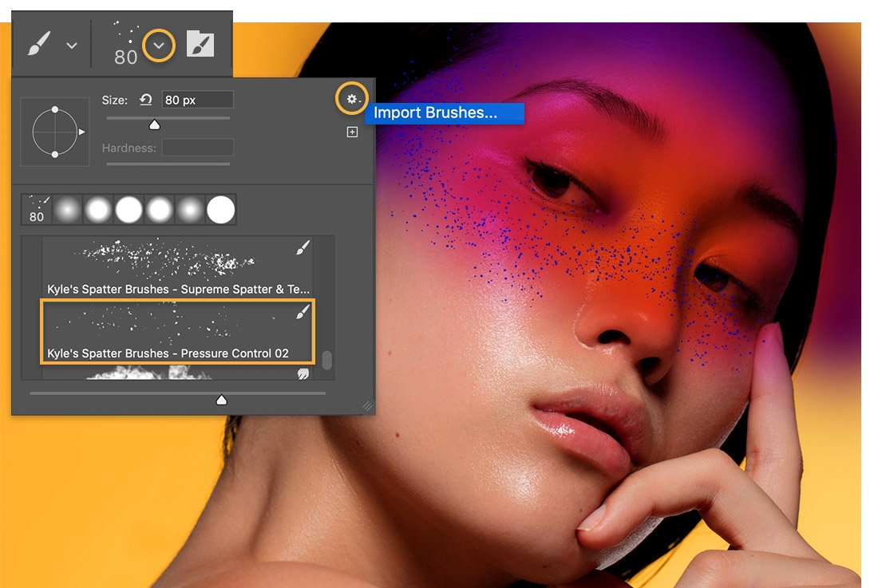
Task: Open the gear dropdown next to Import Brushes
Action: point(352,98)
